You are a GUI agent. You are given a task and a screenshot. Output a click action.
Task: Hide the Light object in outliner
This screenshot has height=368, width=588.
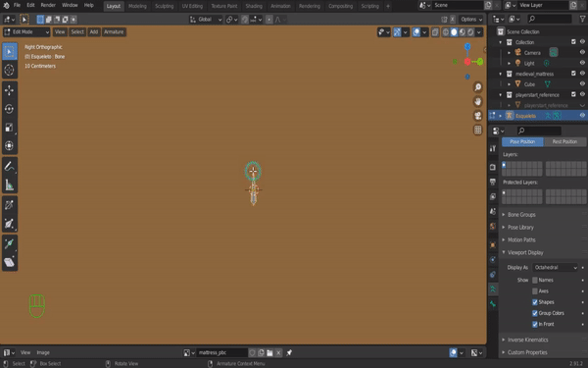click(x=582, y=63)
